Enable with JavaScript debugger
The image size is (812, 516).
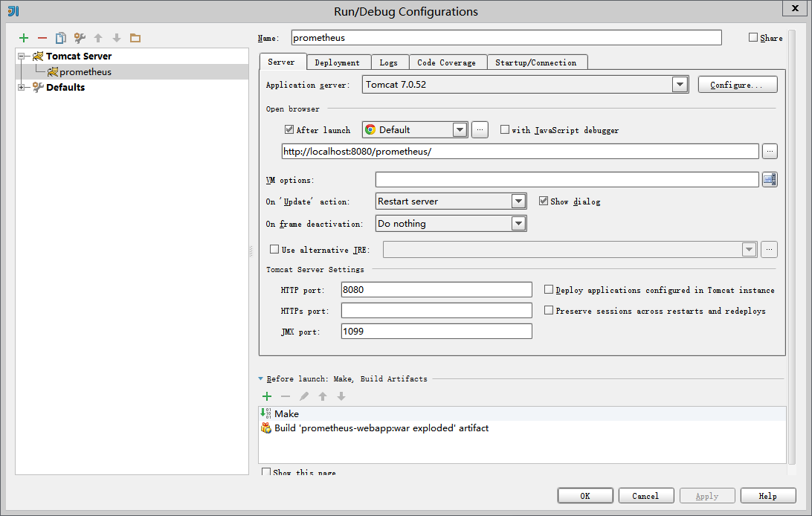coord(504,129)
